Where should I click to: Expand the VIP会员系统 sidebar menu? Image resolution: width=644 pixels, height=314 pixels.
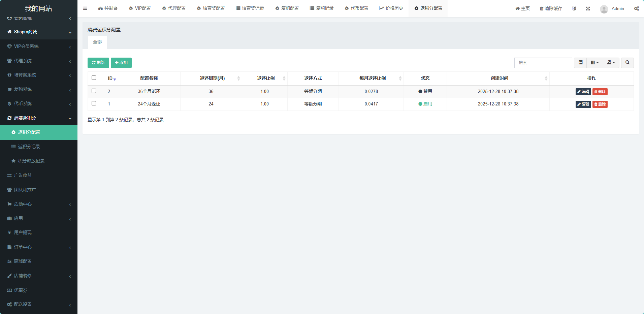click(x=39, y=46)
